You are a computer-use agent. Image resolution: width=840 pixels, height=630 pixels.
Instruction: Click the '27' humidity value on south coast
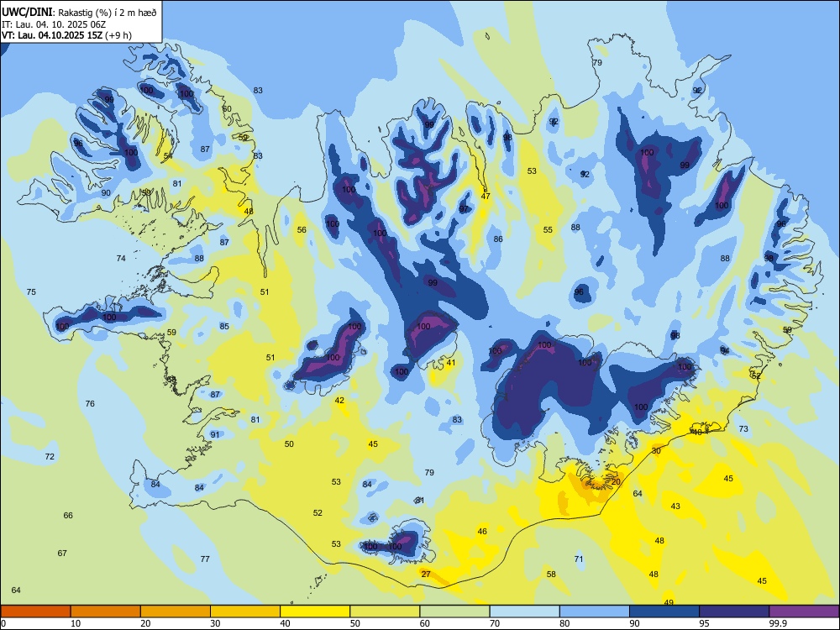(x=426, y=574)
